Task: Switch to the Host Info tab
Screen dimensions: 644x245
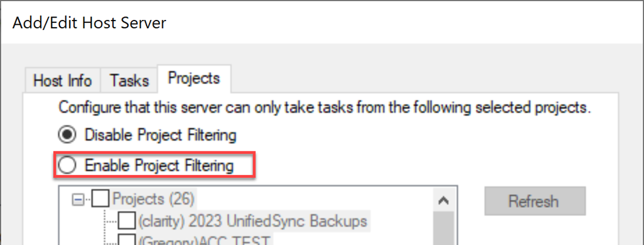Action: tap(62, 80)
